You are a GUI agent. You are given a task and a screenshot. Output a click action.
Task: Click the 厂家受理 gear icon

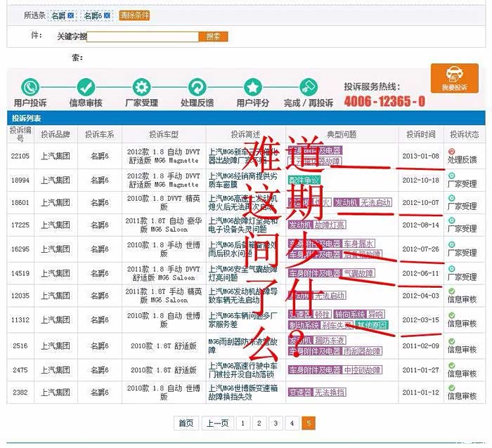tap(141, 87)
